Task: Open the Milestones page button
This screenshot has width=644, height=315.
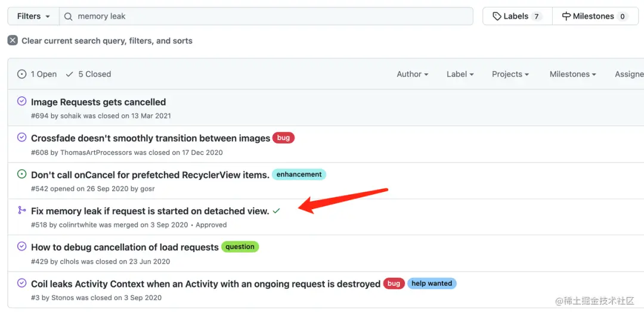Action: tap(595, 16)
